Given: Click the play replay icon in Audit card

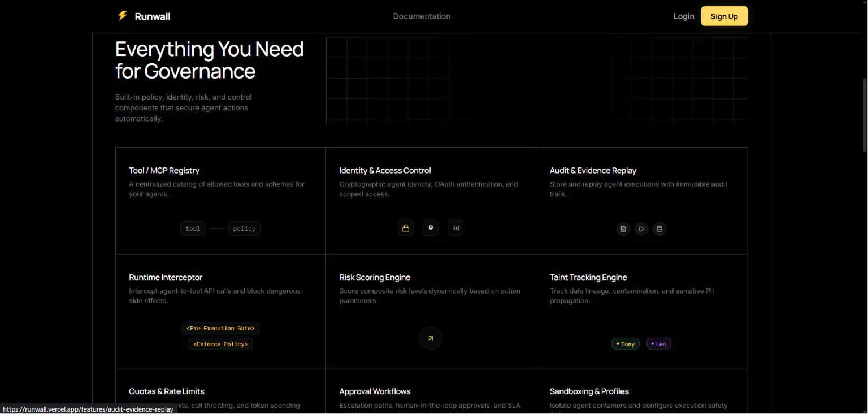Looking at the screenshot, I should [641, 229].
